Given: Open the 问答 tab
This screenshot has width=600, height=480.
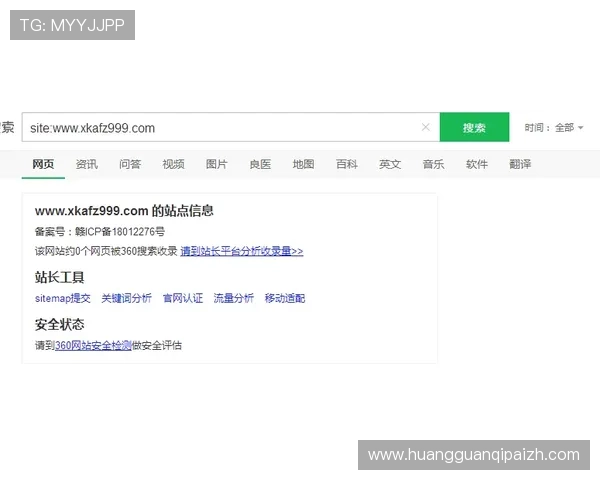Looking at the screenshot, I should pyautogui.click(x=130, y=164).
